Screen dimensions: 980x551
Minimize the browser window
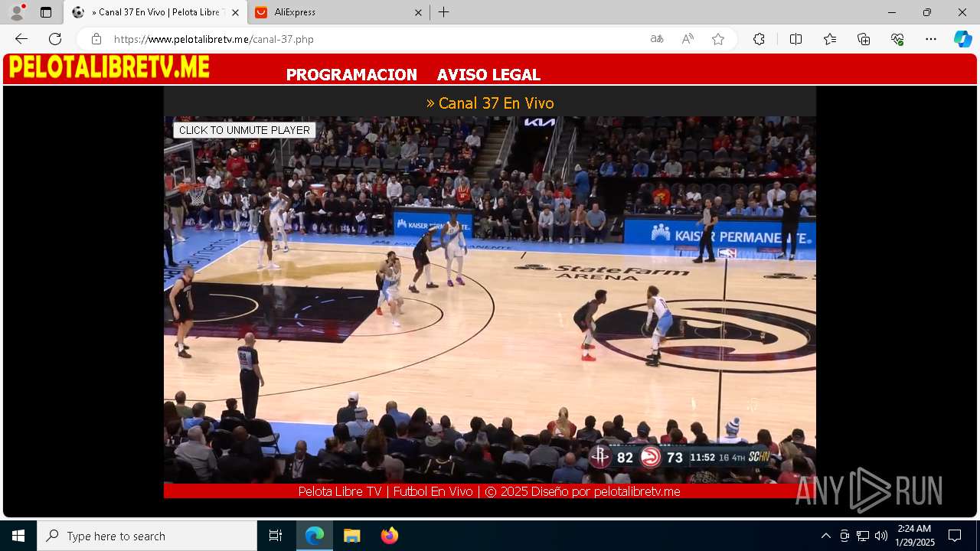pyautogui.click(x=892, y=12)
